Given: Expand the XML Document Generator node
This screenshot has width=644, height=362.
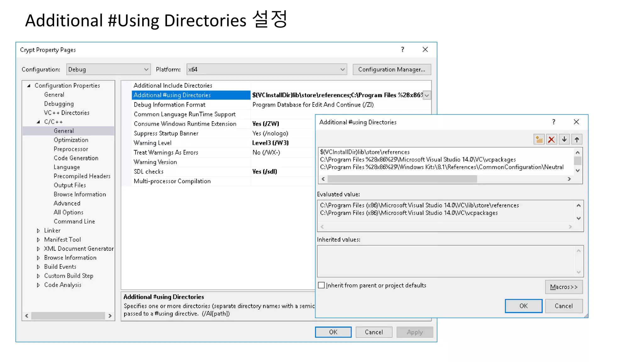Looking at the screenshot, I should coord(38,249).
